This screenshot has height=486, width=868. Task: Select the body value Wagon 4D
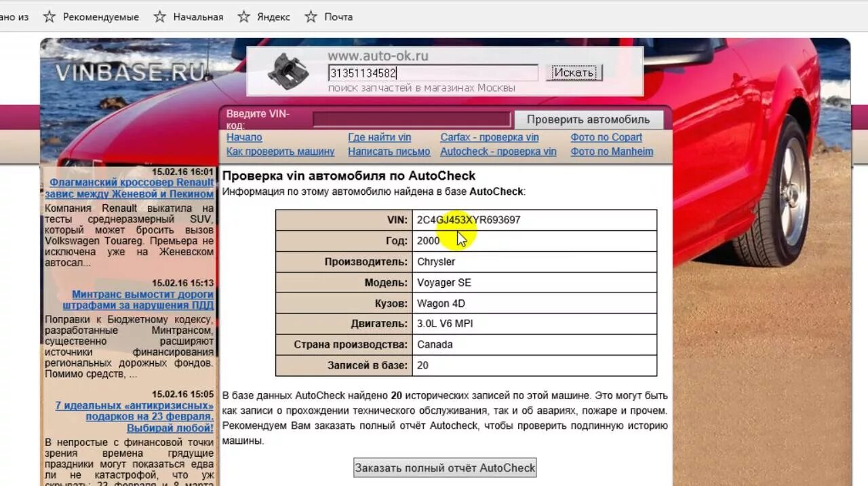pyautogui.click(x=441, y=303)
